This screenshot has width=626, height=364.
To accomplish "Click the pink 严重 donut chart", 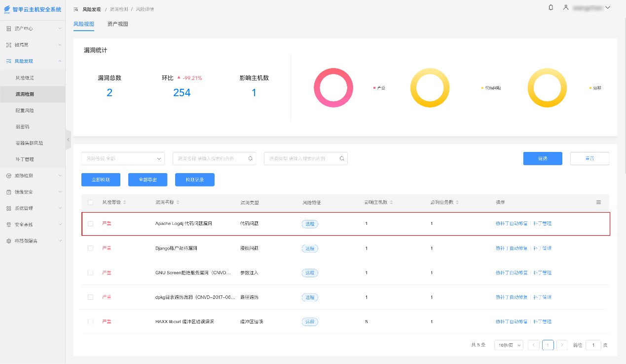I will (x=333, y=88).
